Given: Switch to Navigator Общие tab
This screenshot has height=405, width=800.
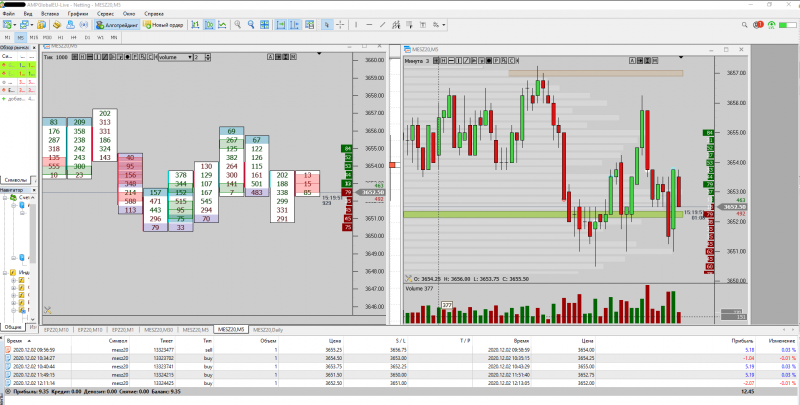Looking at the screenshot, I should (x=13, y=327).
